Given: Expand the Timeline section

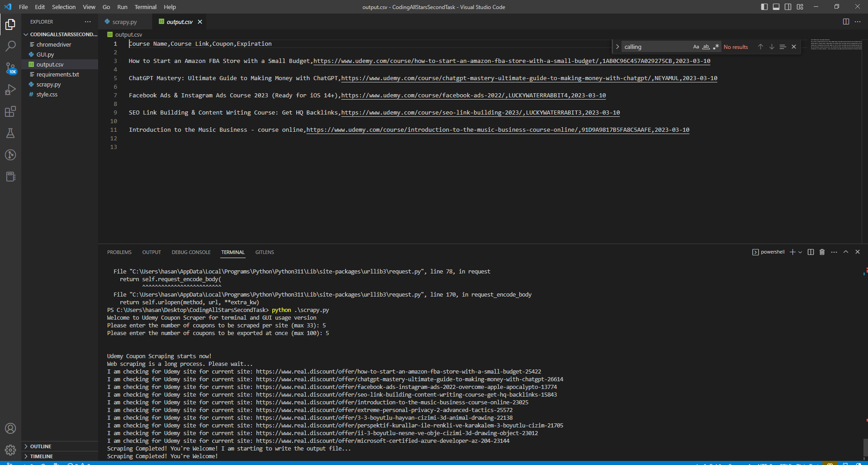Looking at the screenshot, I should (x=42, y=456).
